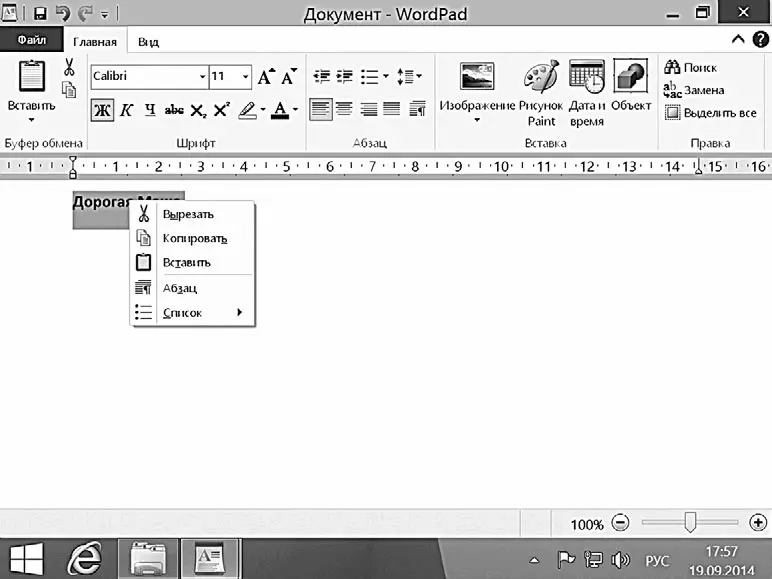The height and width of the screenshot is (579, 772).
Task: Click the large Вставить clipboard icon
Action: [x=32, y=76]
